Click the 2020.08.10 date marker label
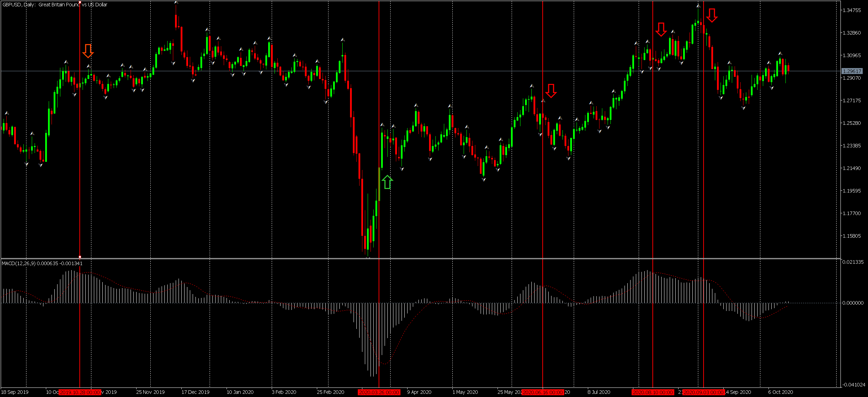The image size is (868, 397). click(653, 392)
